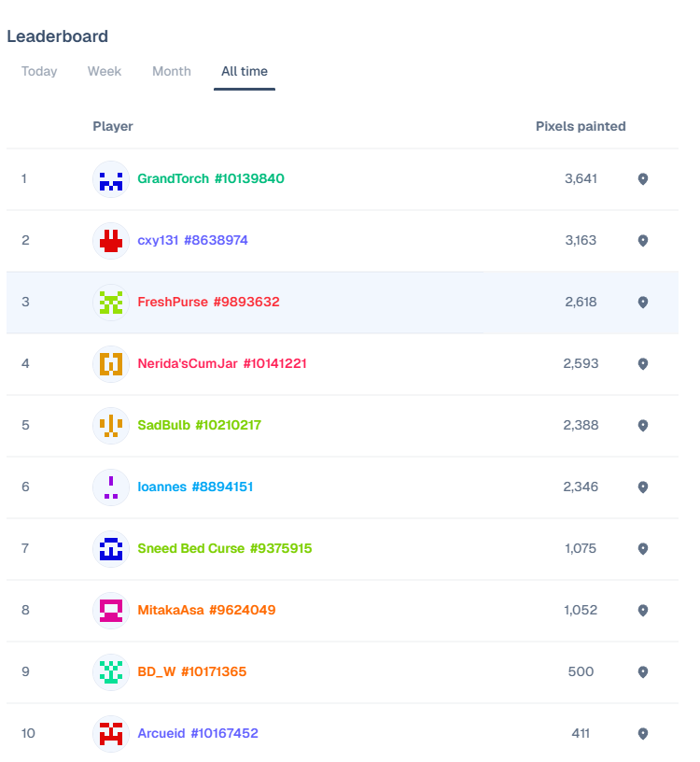Switch to the Today tab
Viewport: 700px width, 762px height.
(x=39, y=72)
